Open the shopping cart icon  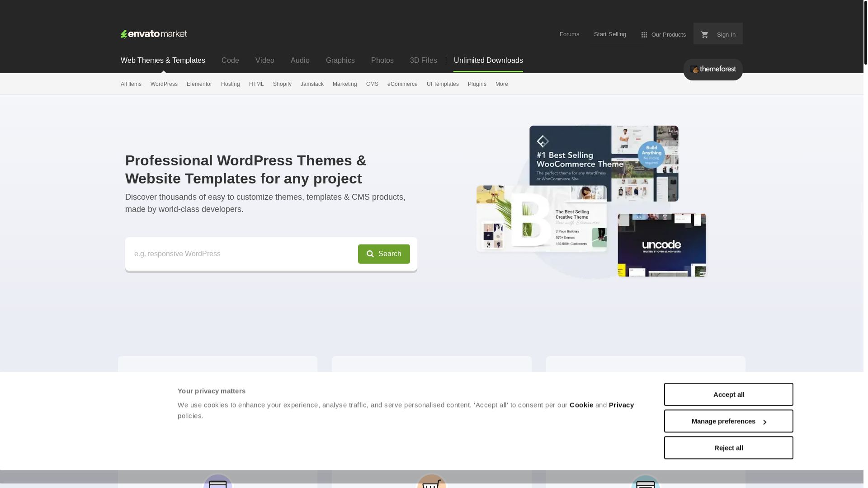(x=704, y=35)
